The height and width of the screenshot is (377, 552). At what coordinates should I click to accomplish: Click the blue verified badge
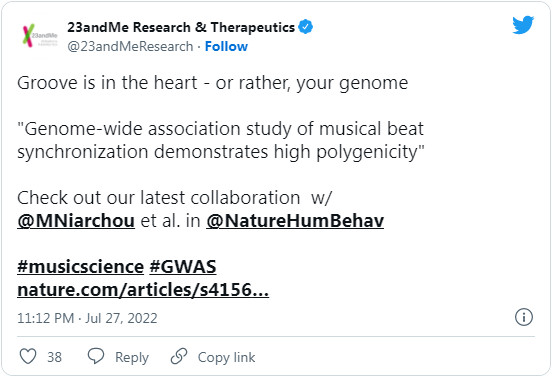tap(306, 27)
